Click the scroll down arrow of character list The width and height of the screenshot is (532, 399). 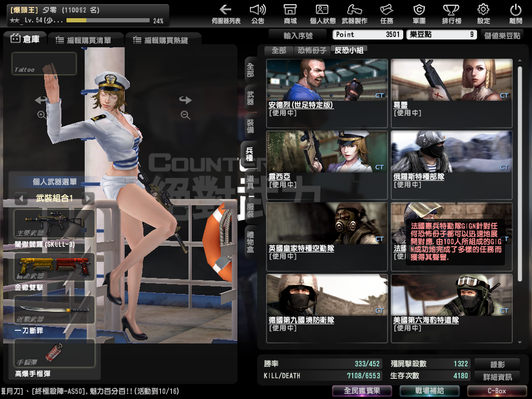click(520, 342)
